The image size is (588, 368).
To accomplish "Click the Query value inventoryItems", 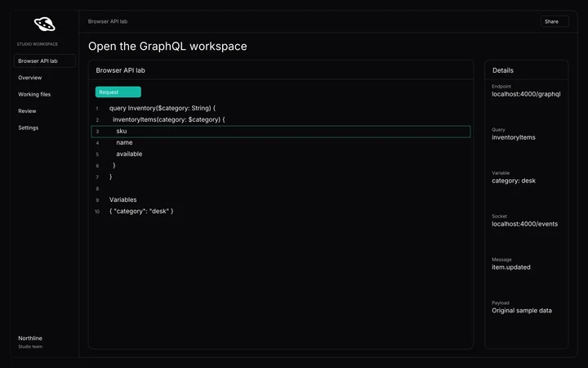I will coord(514,137).
